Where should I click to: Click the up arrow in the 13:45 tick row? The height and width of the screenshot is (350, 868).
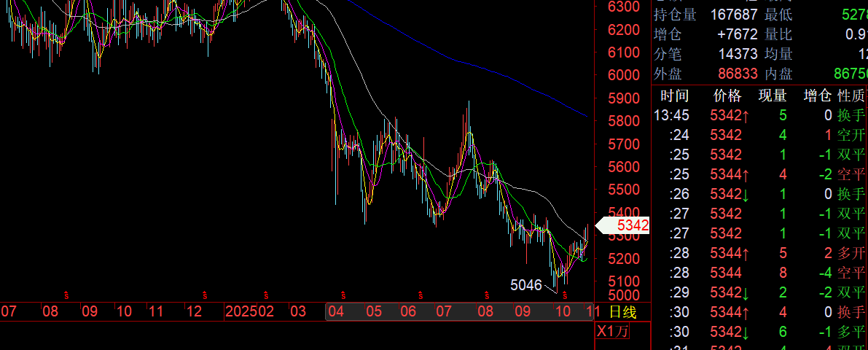(746, 115)
